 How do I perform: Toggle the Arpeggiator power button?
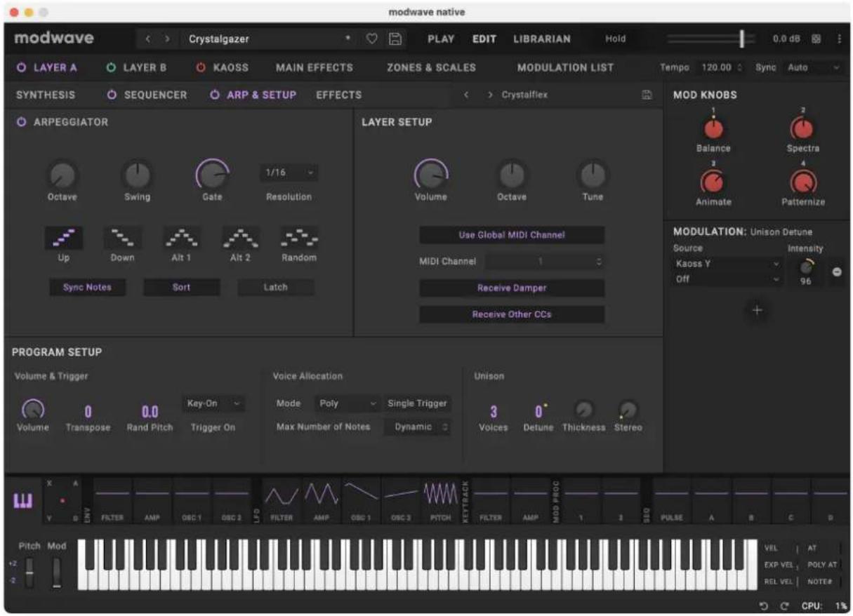21,122
